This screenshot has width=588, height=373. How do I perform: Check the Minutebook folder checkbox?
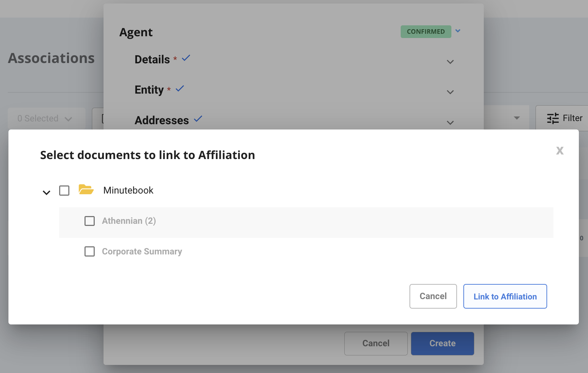64,190
